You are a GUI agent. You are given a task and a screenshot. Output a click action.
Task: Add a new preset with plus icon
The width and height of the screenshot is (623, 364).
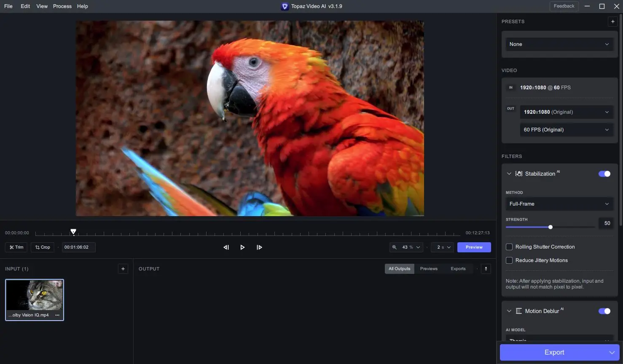coord(613,21)
